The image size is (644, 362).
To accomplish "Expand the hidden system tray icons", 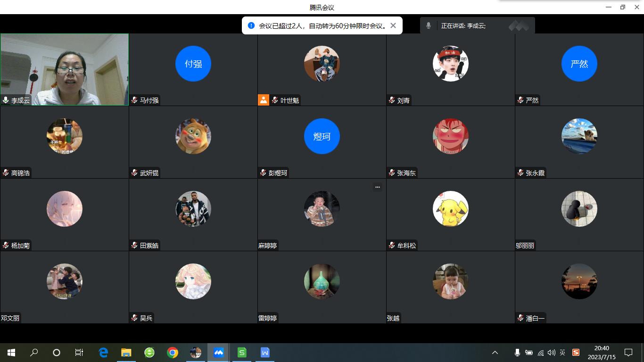I will coord(495,353).
